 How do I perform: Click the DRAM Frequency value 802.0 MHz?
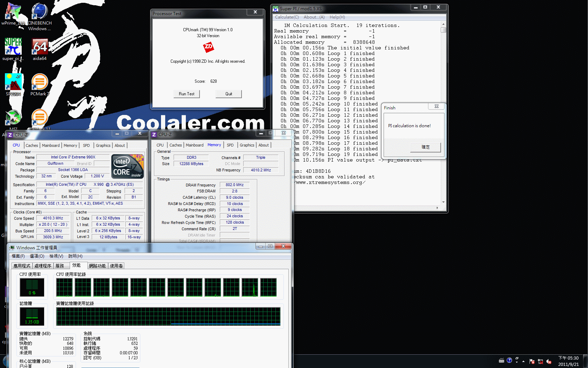(x=234, y=185)
